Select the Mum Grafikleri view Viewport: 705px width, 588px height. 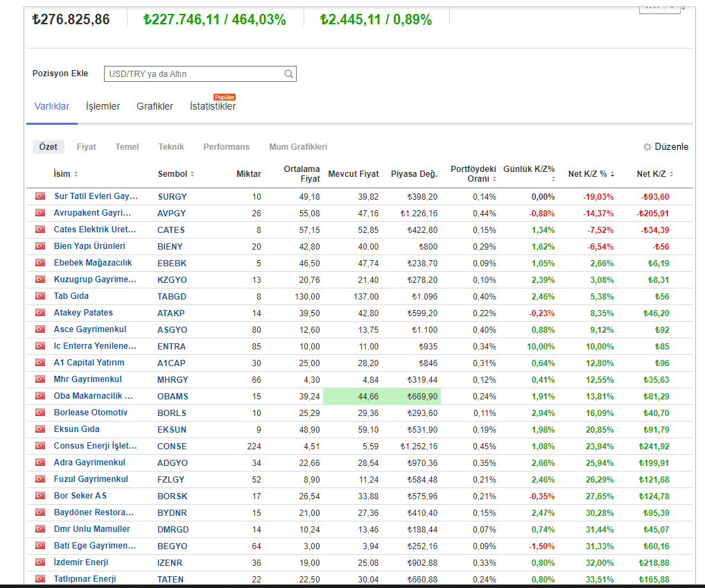click(298, 147)
